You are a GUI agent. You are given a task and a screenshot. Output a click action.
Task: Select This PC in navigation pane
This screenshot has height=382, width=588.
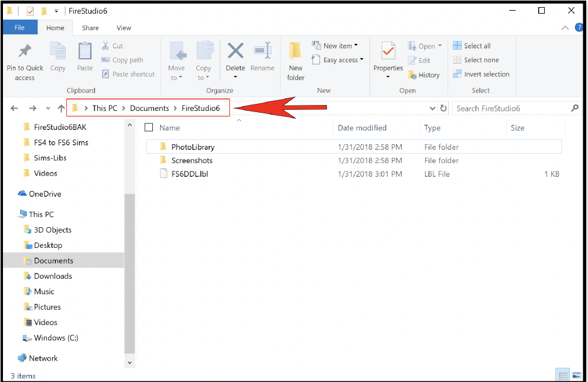[x=41, y=214]
